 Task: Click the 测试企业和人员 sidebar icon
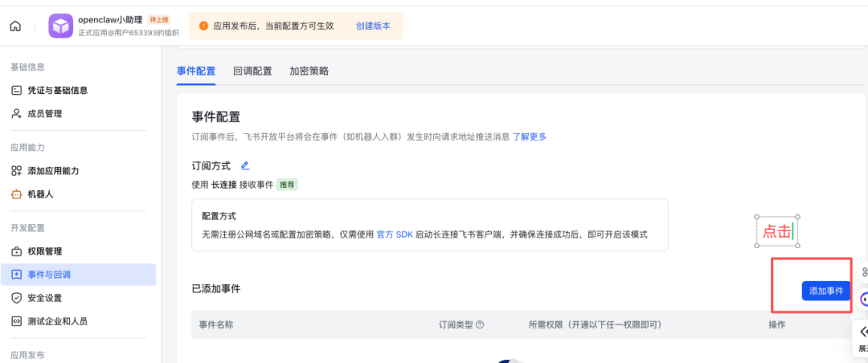click(17, 321)
